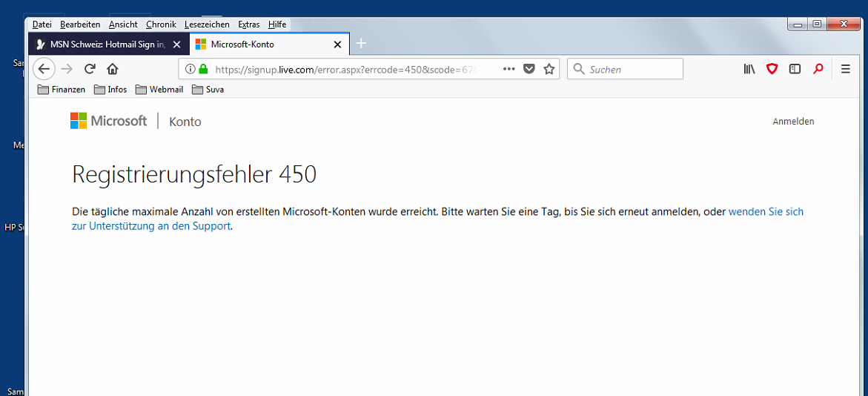Close the MSN Schweiz Hotmail tab
This screenshot has width=868, height=396.
[x=176, y=44]
